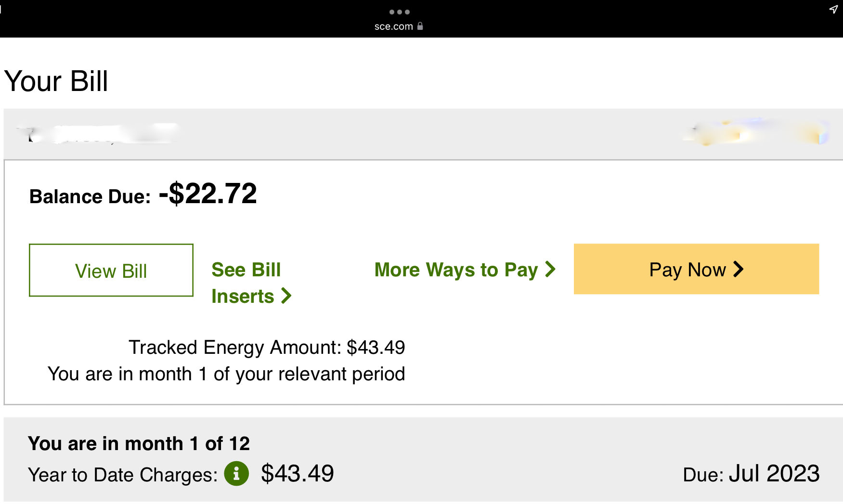The height and width of the screenshot is (504, 843).
Task: Click the Your Bill page heading
Action: coord(56,81)
